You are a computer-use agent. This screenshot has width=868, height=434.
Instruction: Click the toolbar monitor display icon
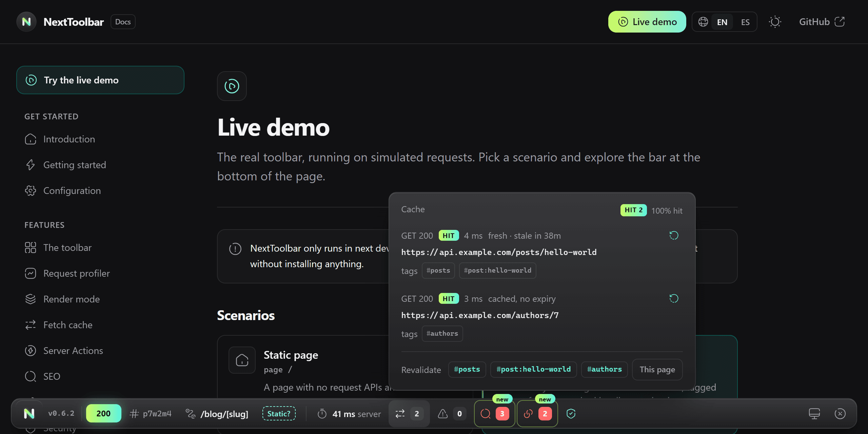814,414
